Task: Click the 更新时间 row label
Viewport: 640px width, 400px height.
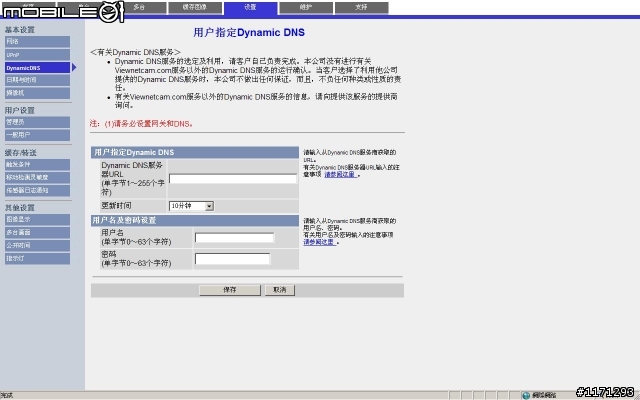Action: pos(116,206)
